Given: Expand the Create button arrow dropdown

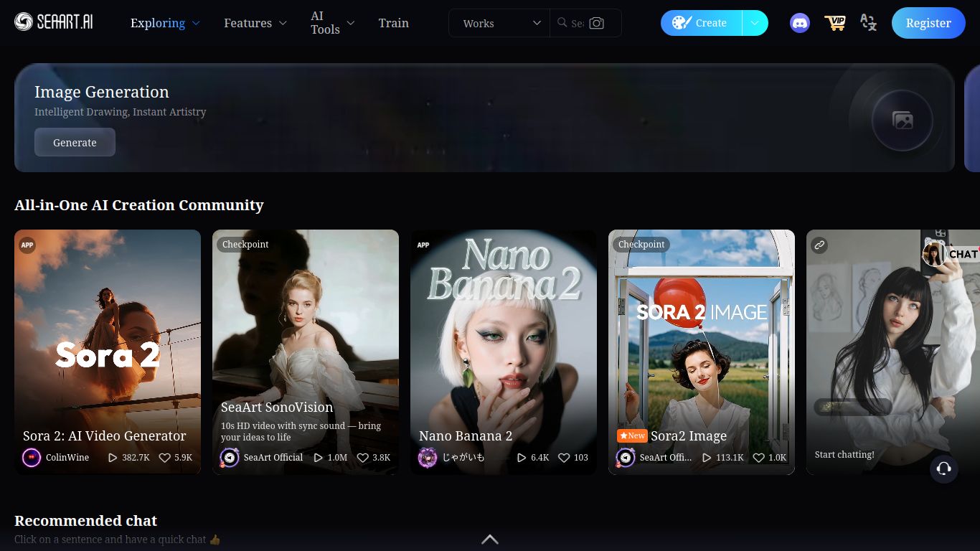Looking at the screenshot, I should click(x=755, y=23).
